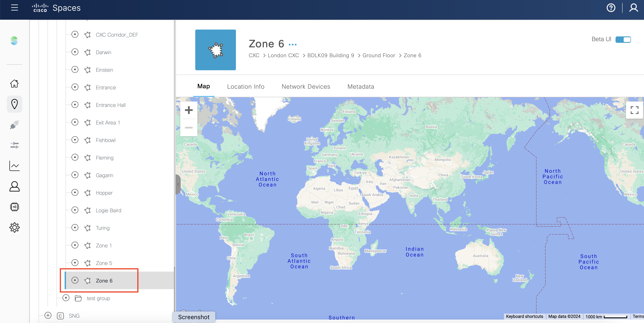
Task: Open Zone 6 more options ellipsis
Action: (292, 45)
